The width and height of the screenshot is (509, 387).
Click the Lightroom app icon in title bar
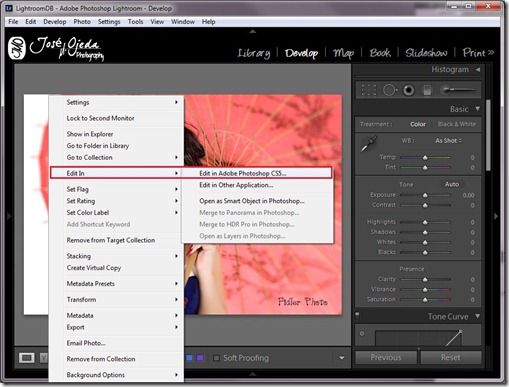[x=10, y=8]
